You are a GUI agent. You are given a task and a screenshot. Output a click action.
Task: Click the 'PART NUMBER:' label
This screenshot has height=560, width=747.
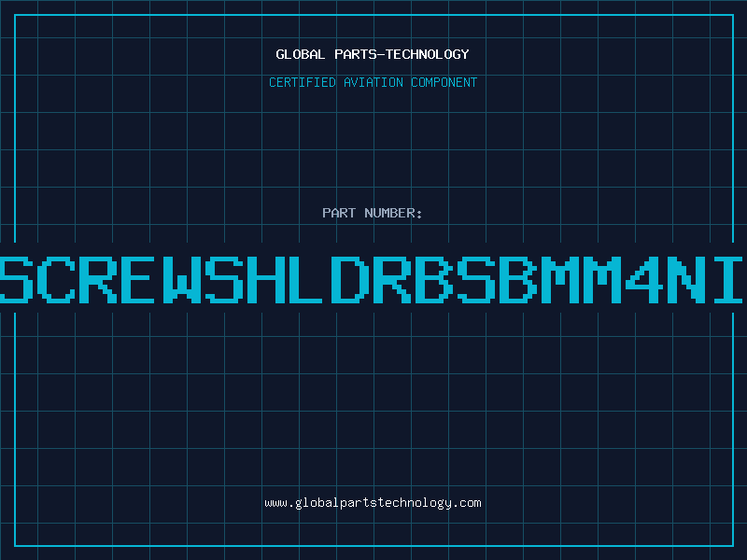pos(373,213)
